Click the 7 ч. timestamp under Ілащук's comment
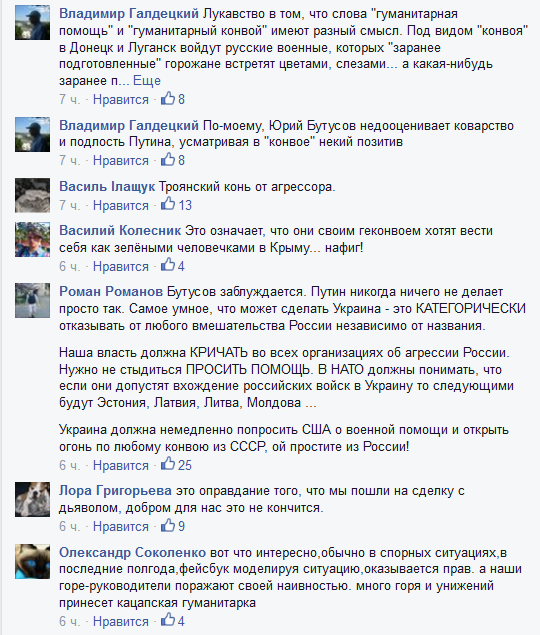Screen dimensions: 540x635 click(70, 205)
